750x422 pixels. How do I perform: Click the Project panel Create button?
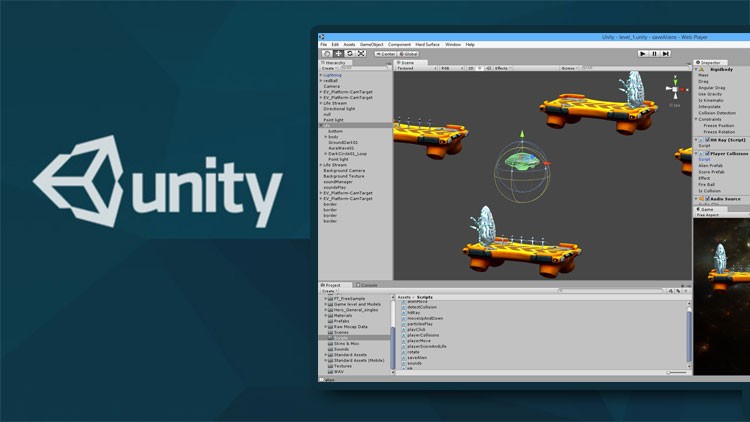[329, 291]
